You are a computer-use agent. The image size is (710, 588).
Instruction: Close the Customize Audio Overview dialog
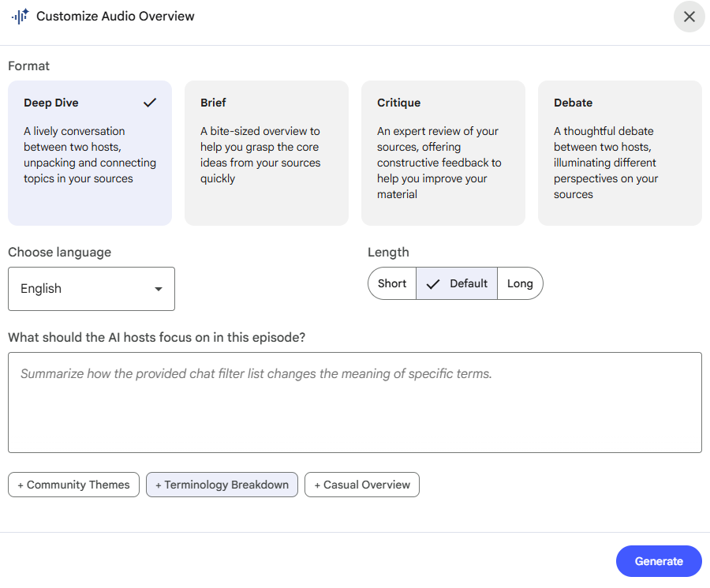pyautogui.click(x=689, y=17)
